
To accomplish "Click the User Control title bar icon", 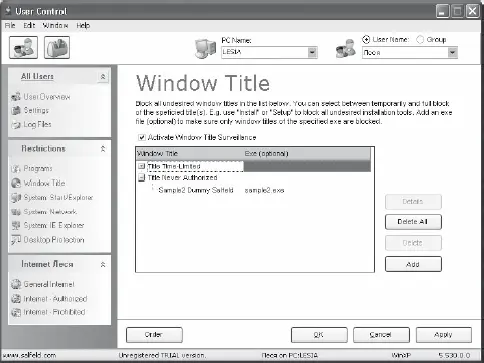I will [8, 11].
